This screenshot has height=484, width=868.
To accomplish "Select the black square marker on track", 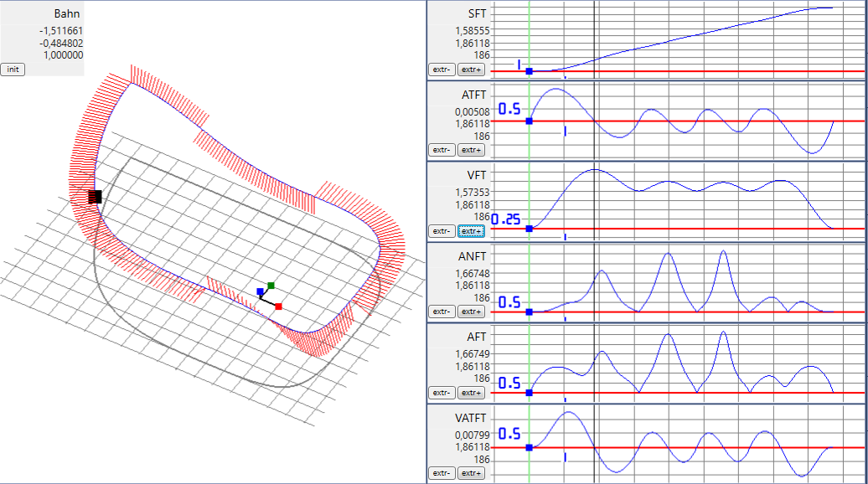I will tap(95, 197).
